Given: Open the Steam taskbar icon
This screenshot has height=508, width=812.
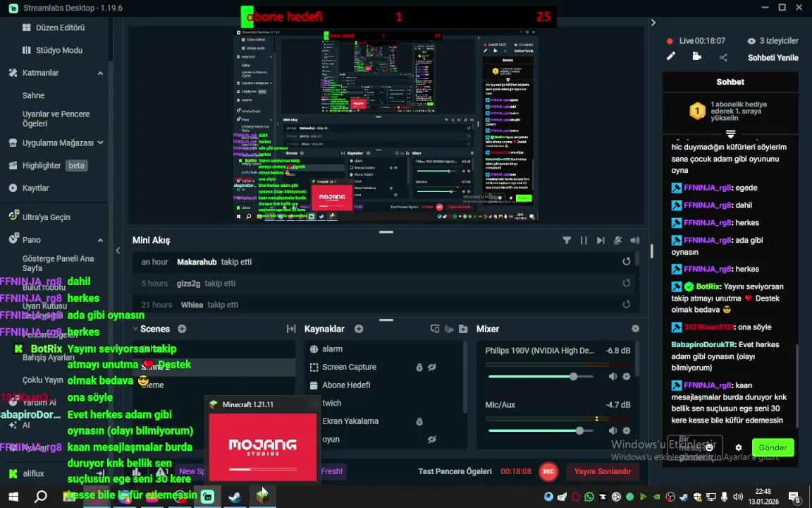Looking at the screenshot, I should 235,496.
